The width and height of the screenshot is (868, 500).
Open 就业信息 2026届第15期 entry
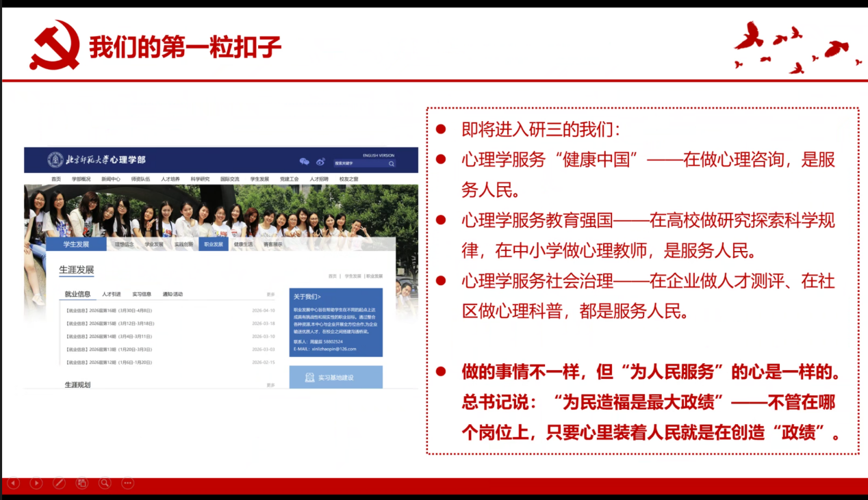110,324
